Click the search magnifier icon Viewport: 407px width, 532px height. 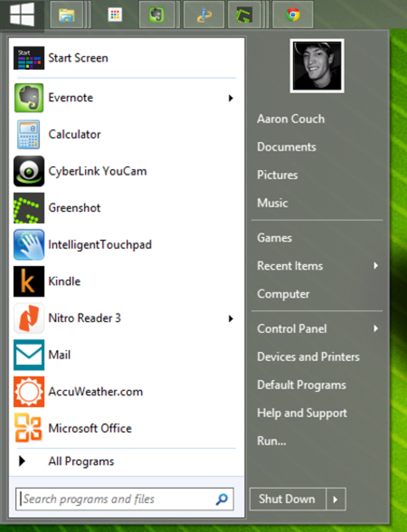222,499
